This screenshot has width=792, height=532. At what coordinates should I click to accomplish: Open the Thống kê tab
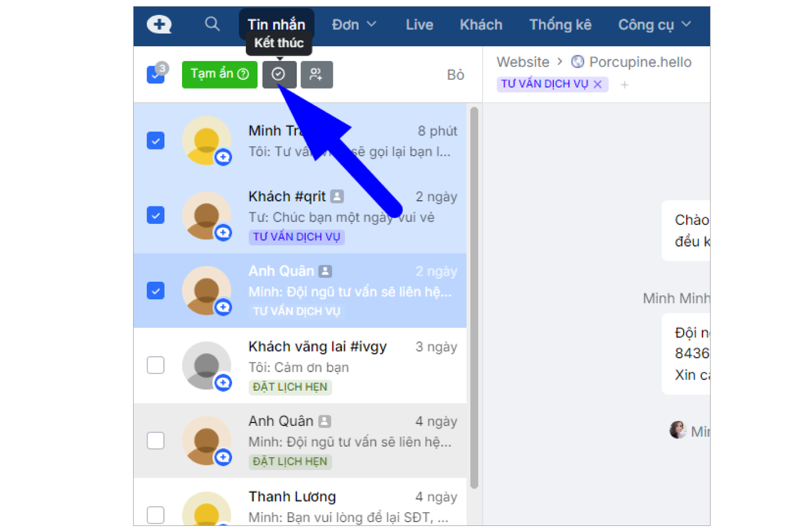(x=560, y=25)
